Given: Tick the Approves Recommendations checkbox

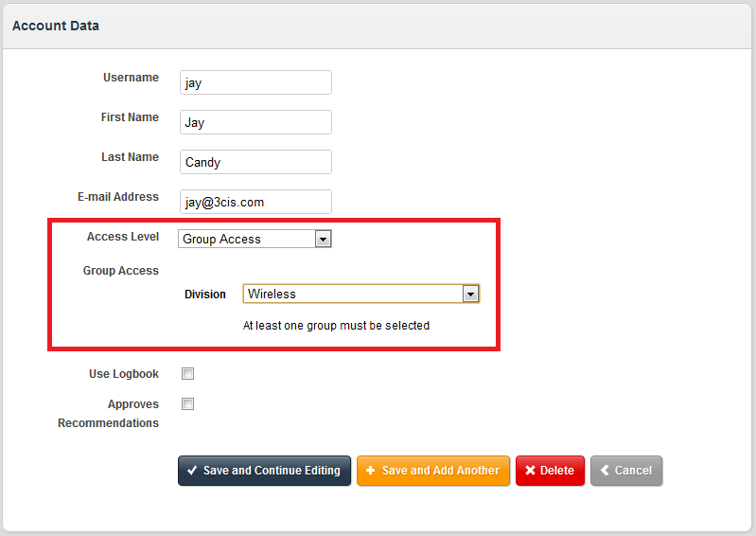Looking at the screenshot, I should (x=187, y=404).
